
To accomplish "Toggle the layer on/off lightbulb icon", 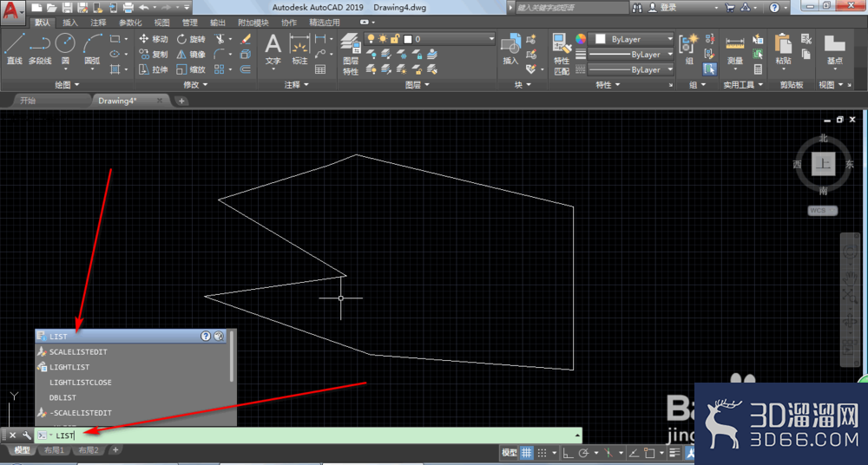I will pos(371,39).
